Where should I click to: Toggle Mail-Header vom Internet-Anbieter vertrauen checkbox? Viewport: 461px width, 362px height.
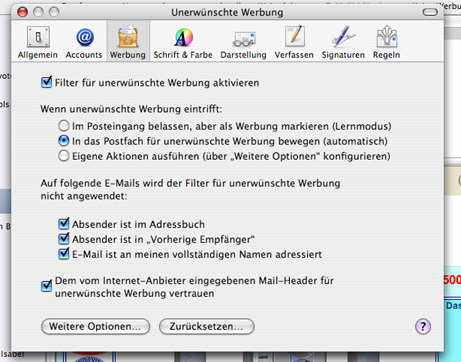click(x=46, y=286)
